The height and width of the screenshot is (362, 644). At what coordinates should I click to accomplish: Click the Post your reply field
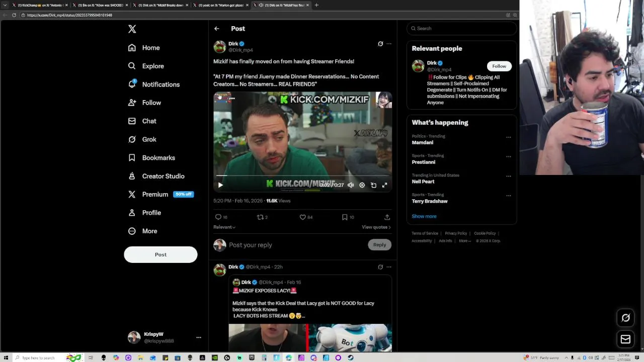pos(297,245)
